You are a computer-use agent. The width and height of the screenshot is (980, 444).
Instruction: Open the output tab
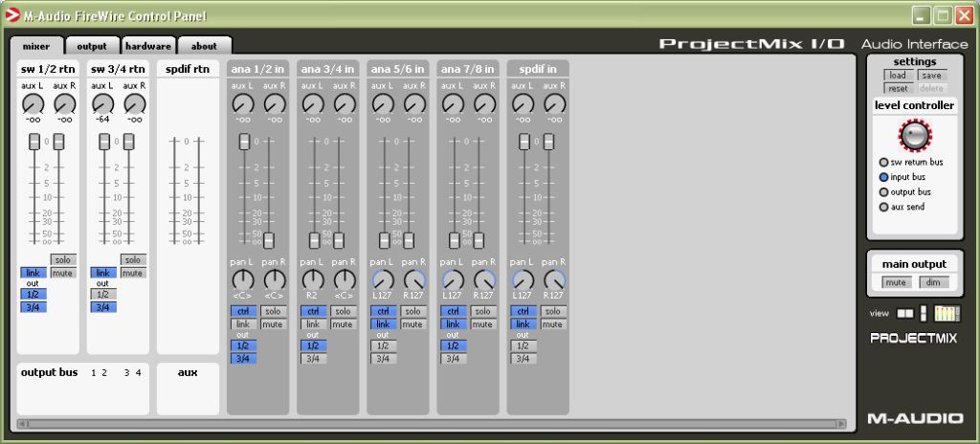click(92, 46)
